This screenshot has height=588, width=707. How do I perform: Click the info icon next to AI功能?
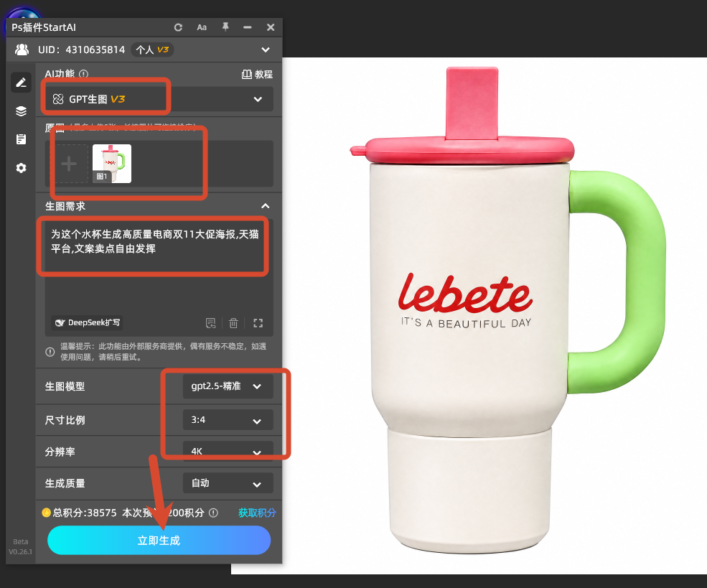[83, 74]
